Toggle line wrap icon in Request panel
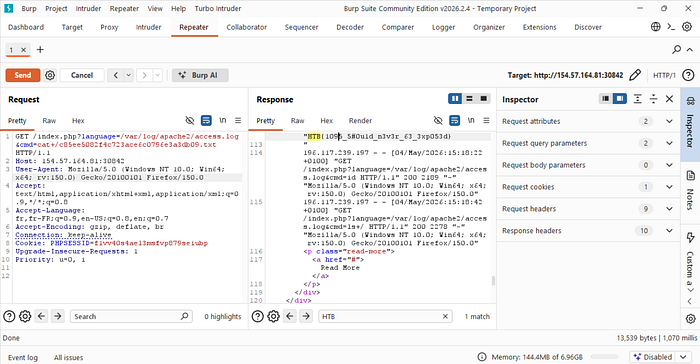The width and height of the screenshot is (700, 364). (x=206, y=120)
